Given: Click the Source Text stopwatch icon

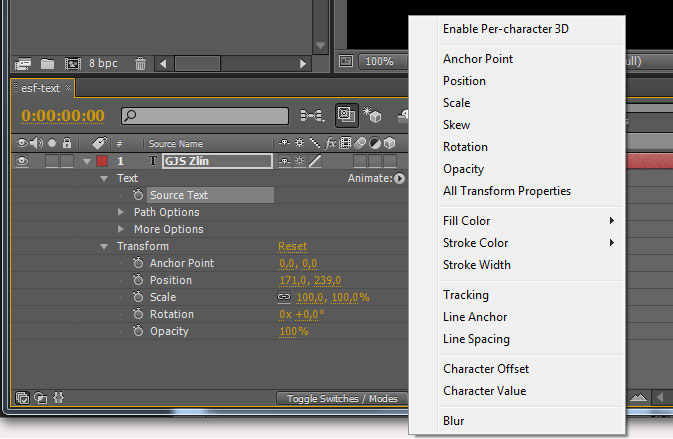Looking at the screenshot, I should point(138,195).
